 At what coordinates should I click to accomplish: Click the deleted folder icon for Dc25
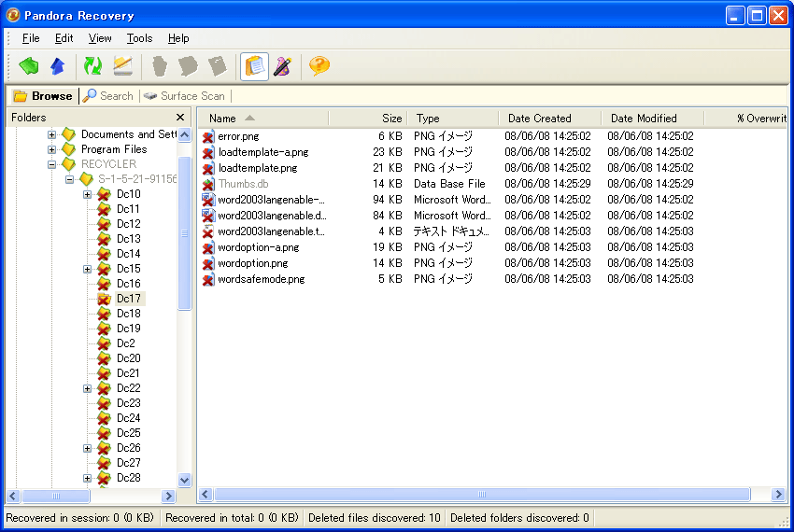coord(104,433)
